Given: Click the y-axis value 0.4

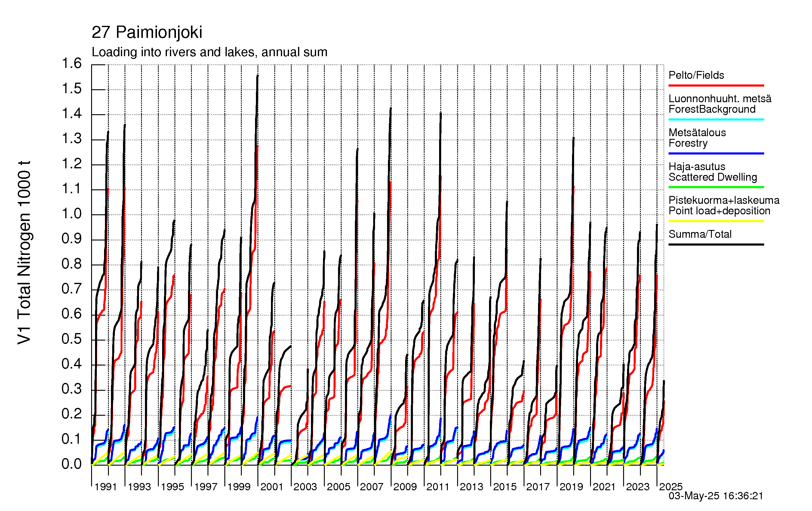Looking at the screenshot, I should [x=72, y=364].
